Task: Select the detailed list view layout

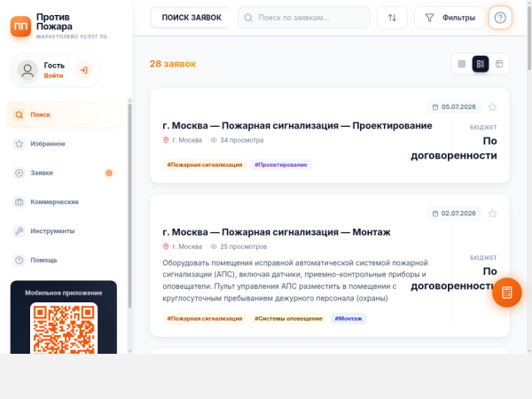Action: coord(481,64)
